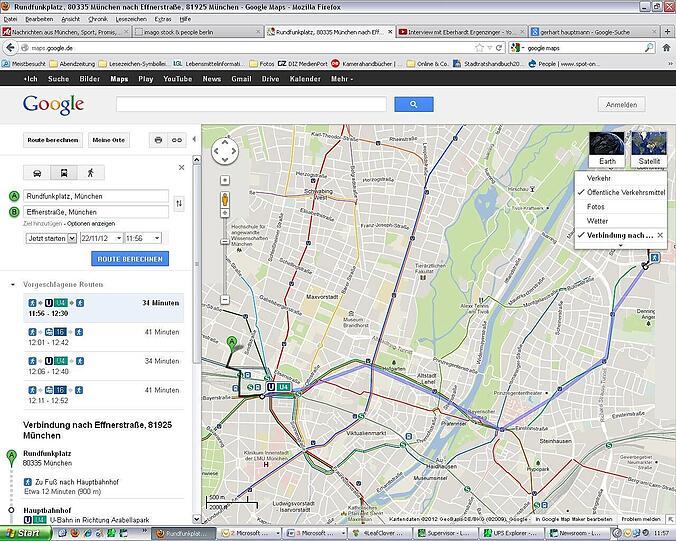
Task: Select driving directions car icon
Action: (37, 173)
